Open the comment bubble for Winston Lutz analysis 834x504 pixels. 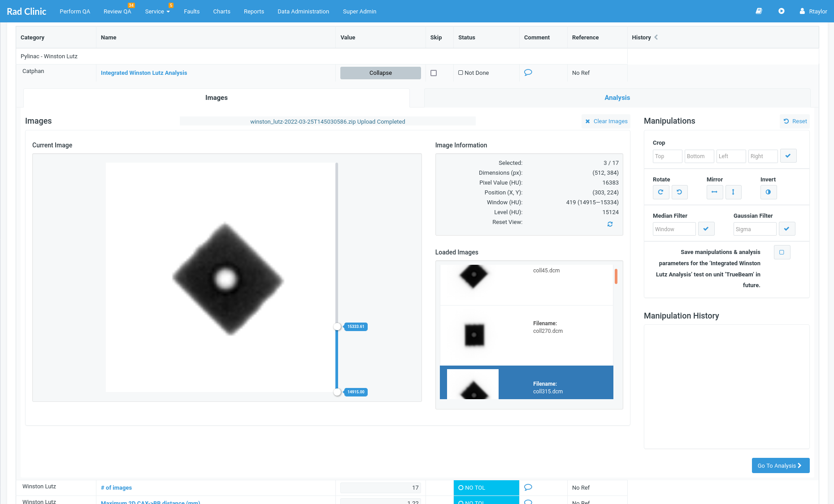[x=528, y=72]
